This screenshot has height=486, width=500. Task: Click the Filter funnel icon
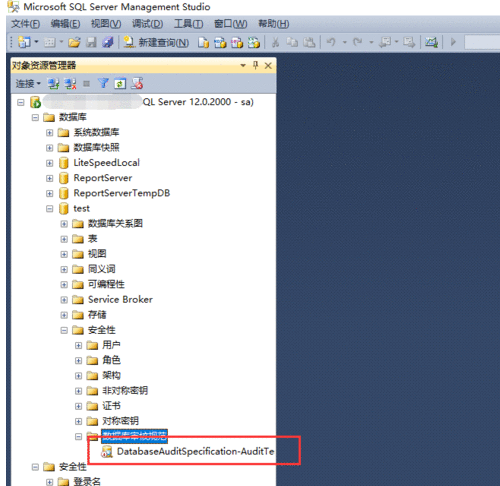103,83
